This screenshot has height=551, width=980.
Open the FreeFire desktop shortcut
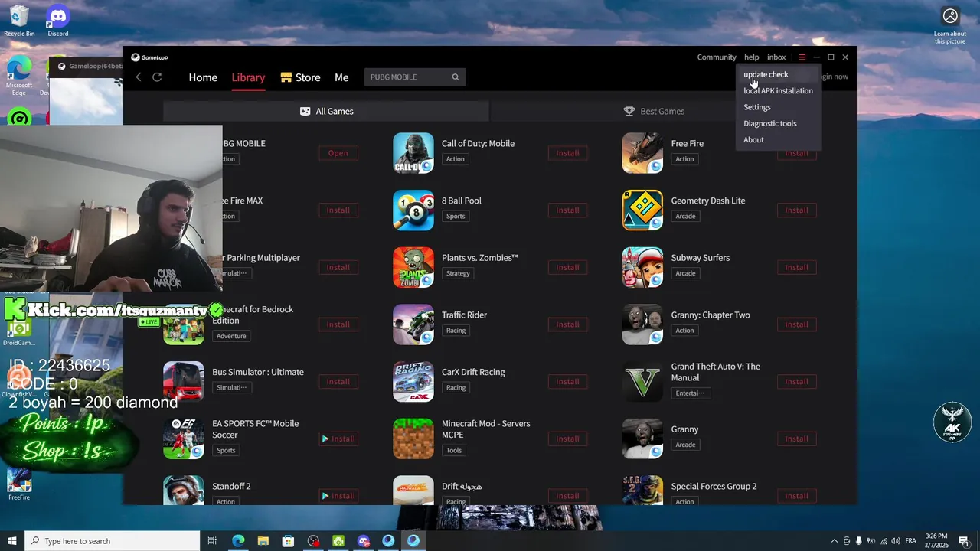(19, 484)
